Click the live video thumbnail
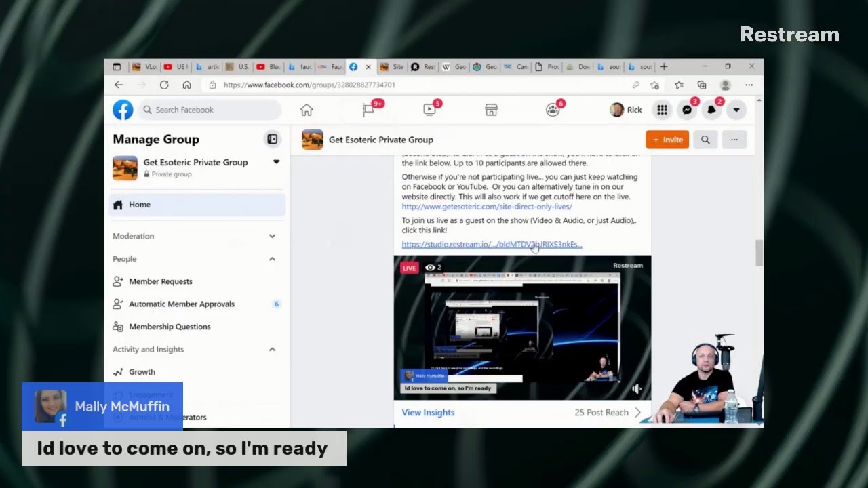Screen dimensions: 868x488 click(522, 327)
